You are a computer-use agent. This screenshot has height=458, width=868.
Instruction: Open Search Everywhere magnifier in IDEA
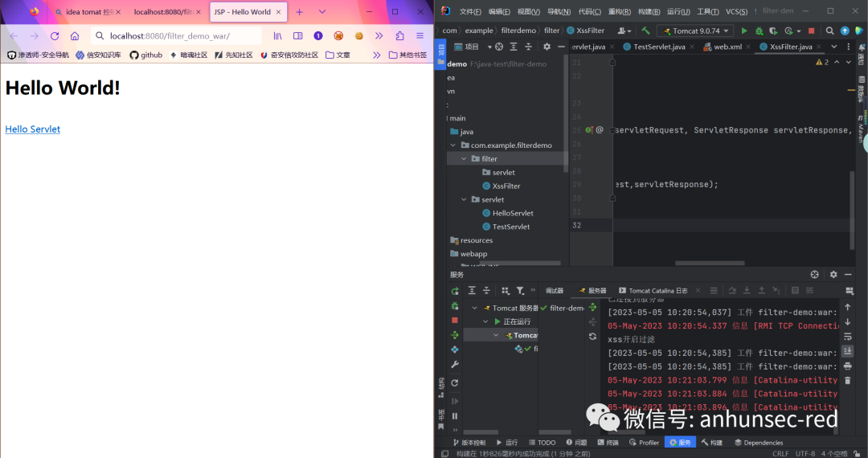point(829,31)
